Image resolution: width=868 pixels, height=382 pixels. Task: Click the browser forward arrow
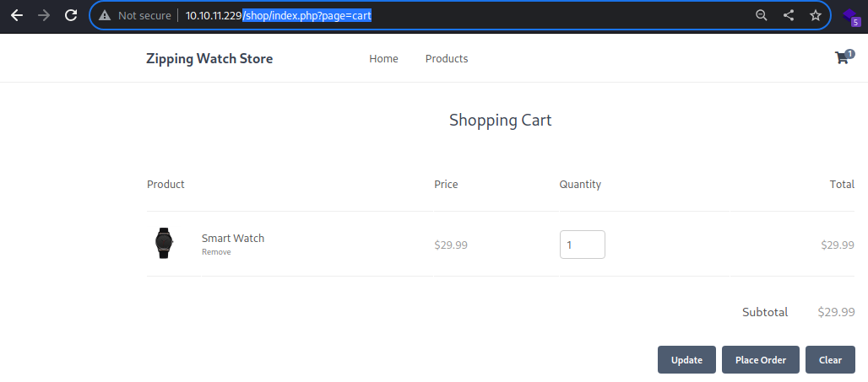(44, 15)
